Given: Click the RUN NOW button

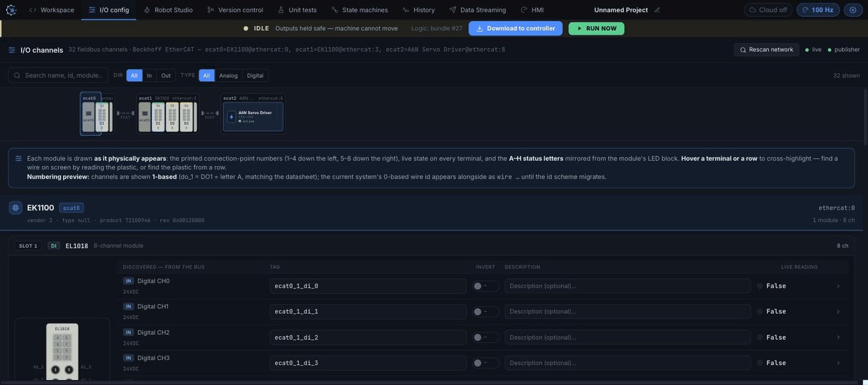Looking at the screenshot, I should pos(596,29).
